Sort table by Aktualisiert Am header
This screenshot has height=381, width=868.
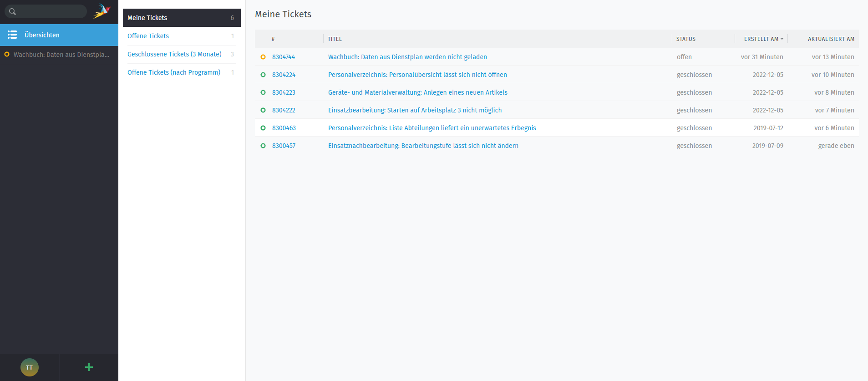pos(831,39)
